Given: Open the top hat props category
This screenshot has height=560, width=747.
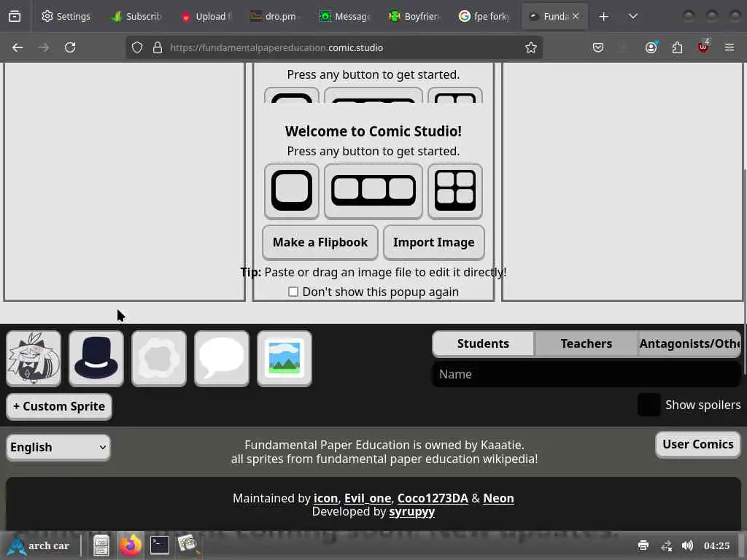Looking at the screenshot, I should 96,358.
